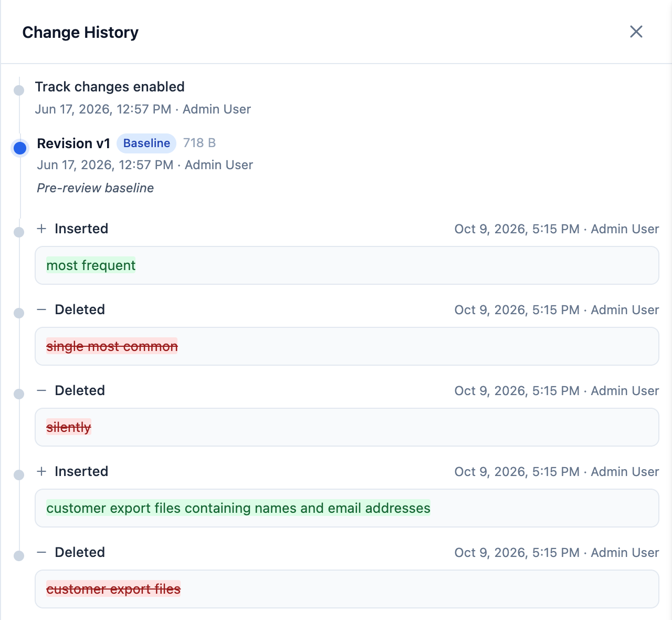Select the deleted text 'silently'
Viewport: 672px width, 620px height.
pyautogui.click(x=69, y=427)
